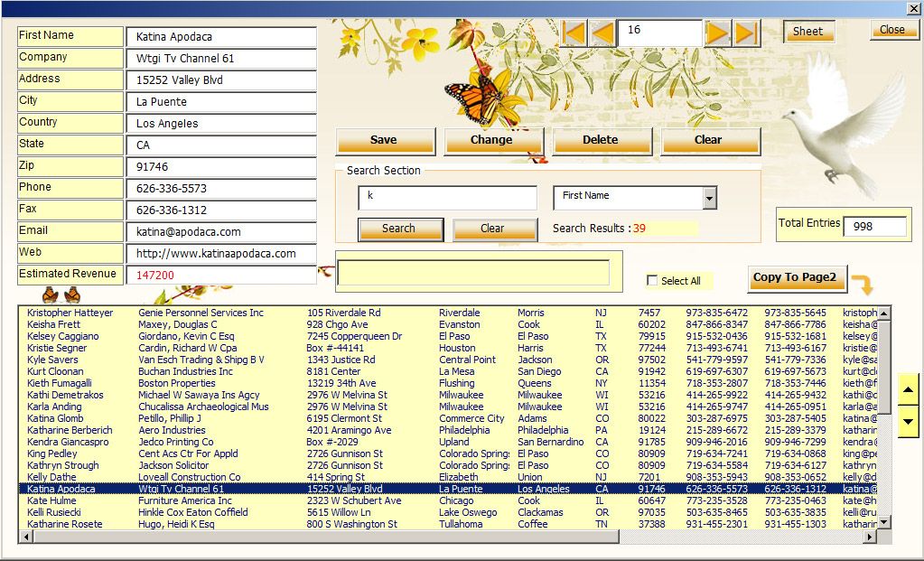
Task: Select the Karla Anding row
Action: point(448,407)
